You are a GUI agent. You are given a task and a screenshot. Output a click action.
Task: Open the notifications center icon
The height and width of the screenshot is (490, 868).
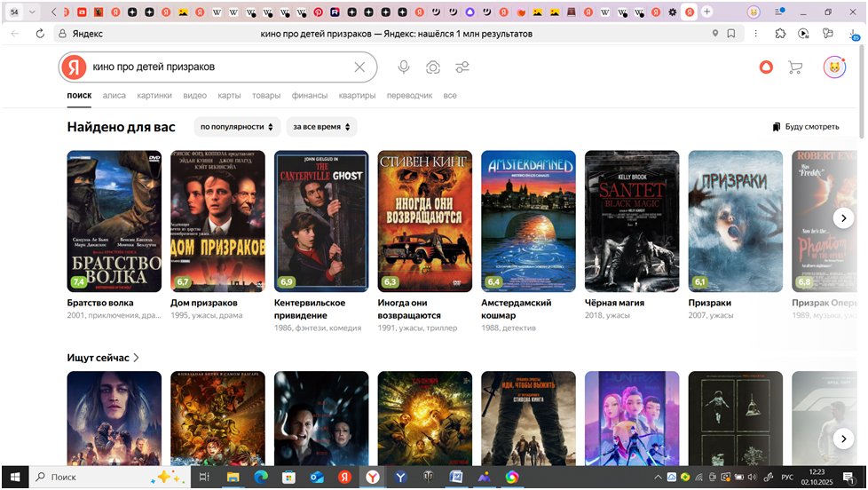pos(848,477)
